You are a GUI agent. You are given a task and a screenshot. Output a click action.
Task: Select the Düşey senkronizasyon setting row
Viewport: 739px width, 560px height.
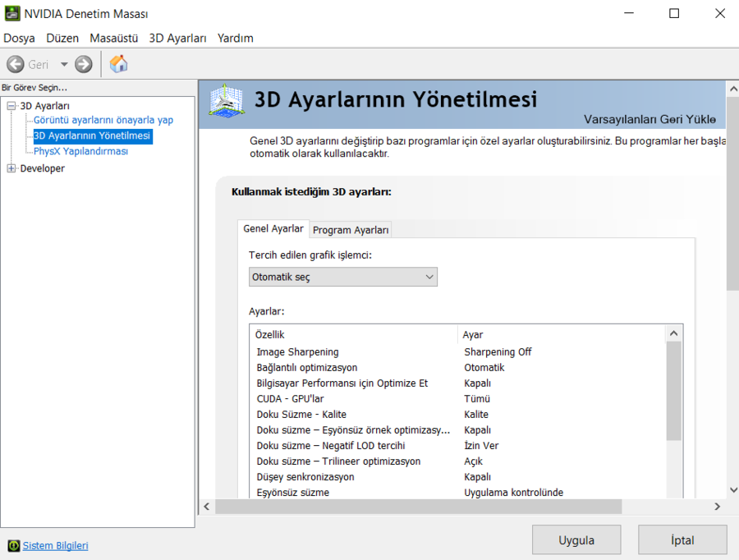[x=458, y=476]
